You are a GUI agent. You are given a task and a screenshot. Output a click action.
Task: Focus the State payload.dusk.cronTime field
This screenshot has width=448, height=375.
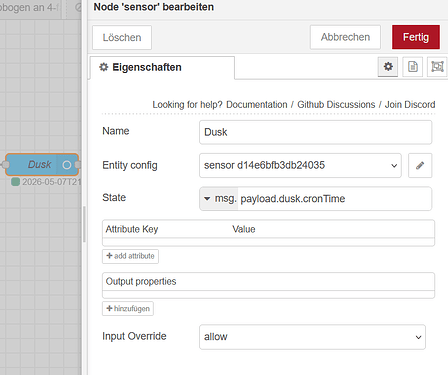[x=335, y=199]
